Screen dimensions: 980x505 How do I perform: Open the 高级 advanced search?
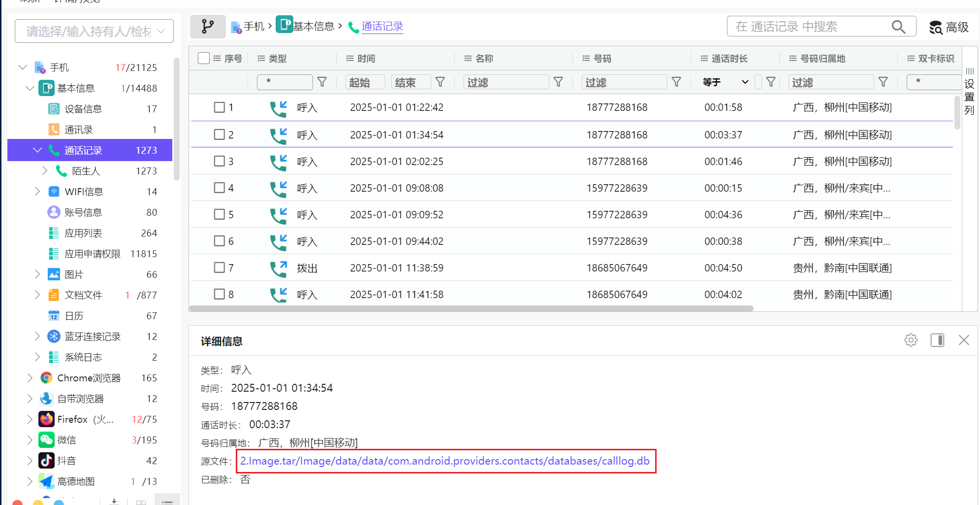click(x=948, y=27)
